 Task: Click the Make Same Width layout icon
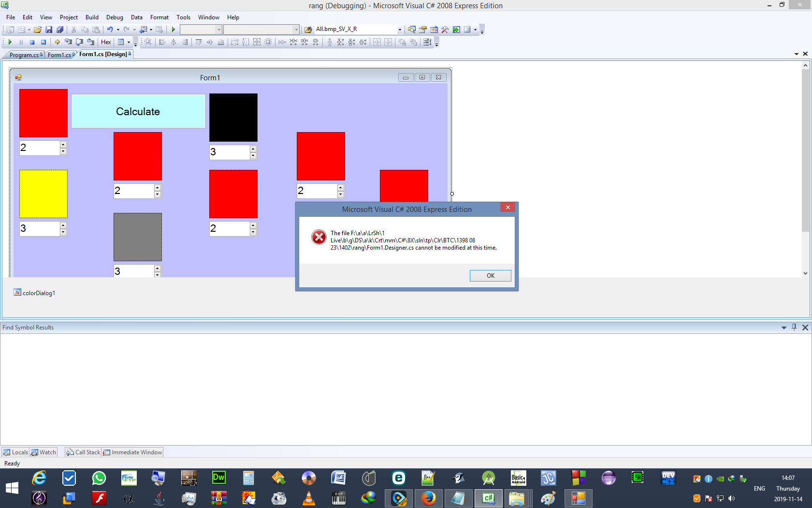(x=234, y=42)
